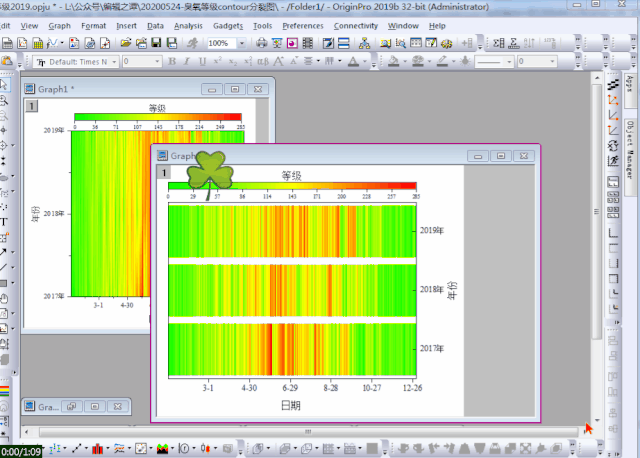Open the Gadgets menu
This screenshot has width=640, height=458.
coord(227,25)
